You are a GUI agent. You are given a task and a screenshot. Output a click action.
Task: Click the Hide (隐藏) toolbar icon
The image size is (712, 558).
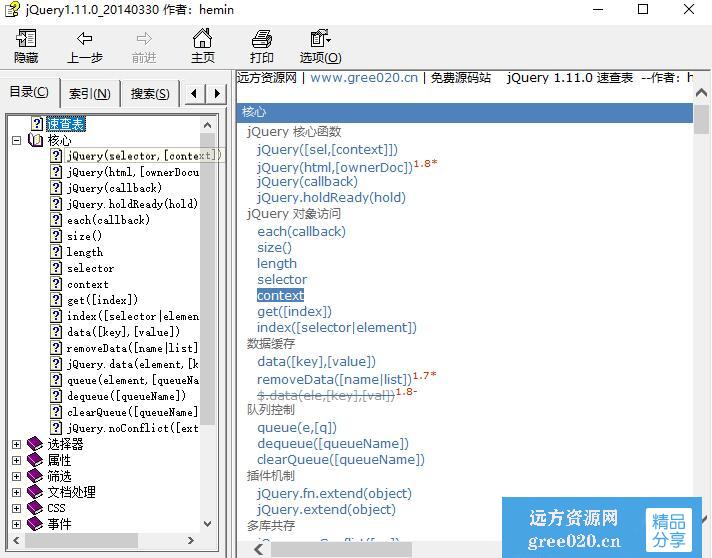26,40
